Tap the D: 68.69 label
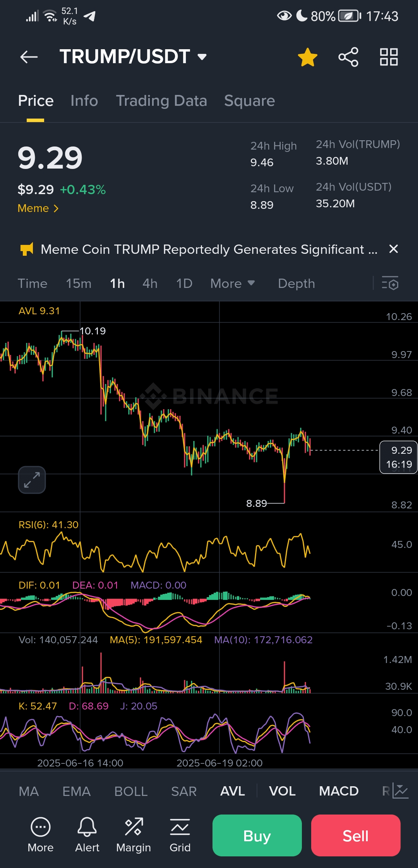The height and width of the screenshot is (868, 418). [89, 706]
